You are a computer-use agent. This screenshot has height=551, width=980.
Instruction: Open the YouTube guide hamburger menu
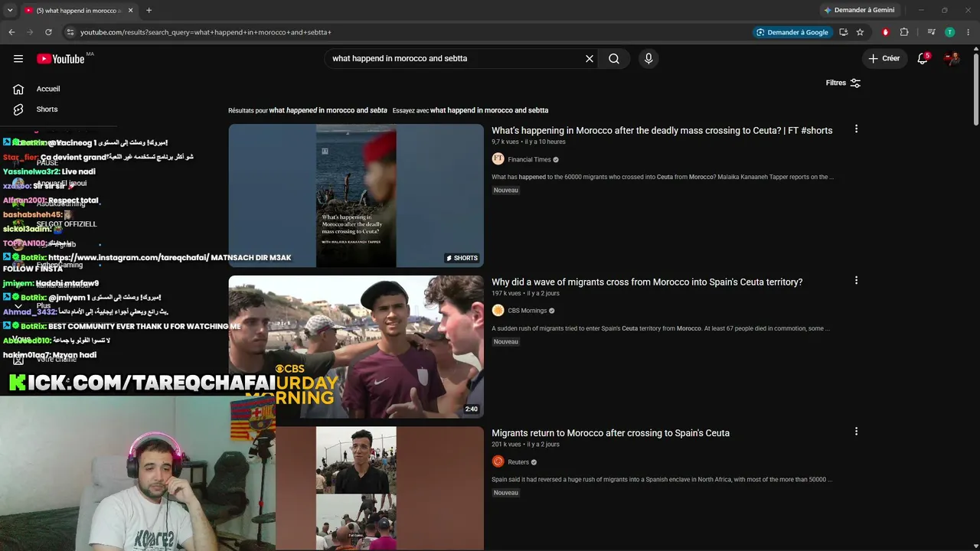(18, 59)
